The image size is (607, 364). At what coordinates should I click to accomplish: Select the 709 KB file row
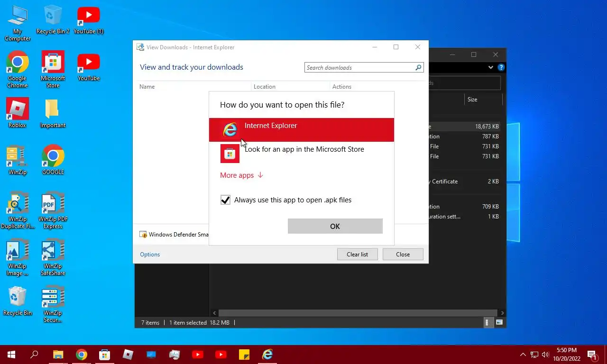point(464,207)
